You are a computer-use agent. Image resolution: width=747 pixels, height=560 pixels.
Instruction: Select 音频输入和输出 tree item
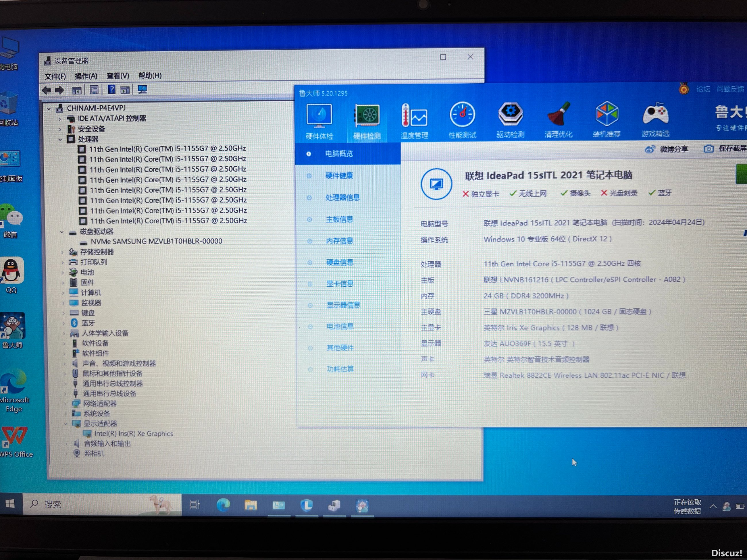(107, 443)
